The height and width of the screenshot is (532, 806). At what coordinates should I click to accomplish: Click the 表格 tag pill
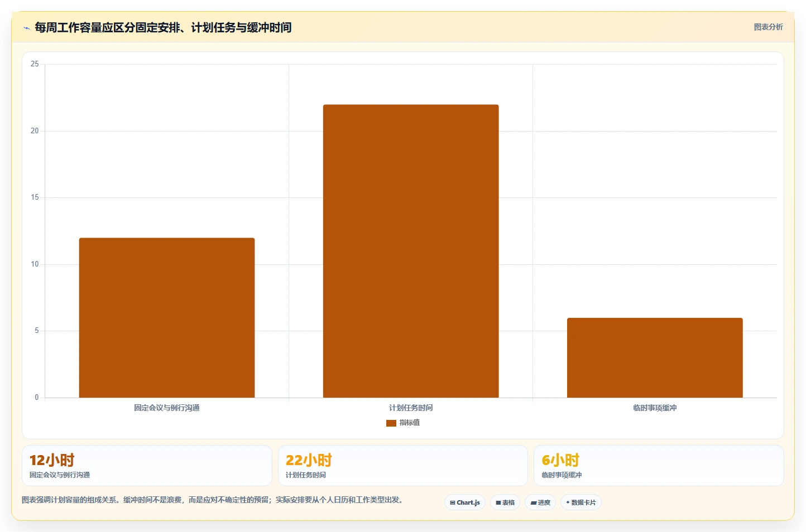point(505,502)
